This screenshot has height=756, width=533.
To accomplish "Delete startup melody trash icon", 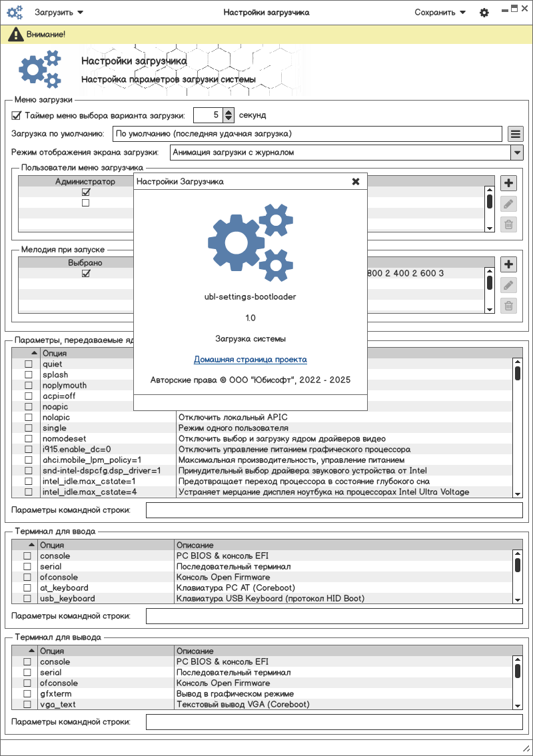I will pyautogui.click(x=508, y=306).
